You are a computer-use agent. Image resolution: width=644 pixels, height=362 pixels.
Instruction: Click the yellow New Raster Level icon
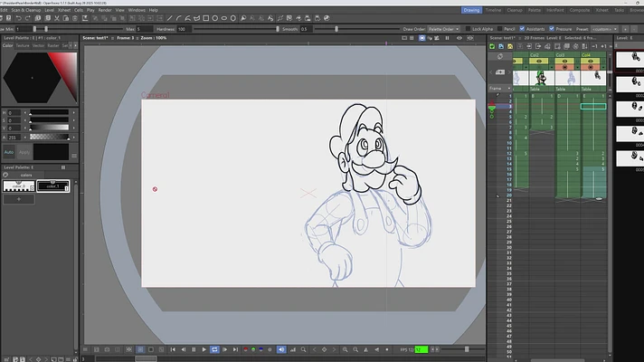pos(510,46)
